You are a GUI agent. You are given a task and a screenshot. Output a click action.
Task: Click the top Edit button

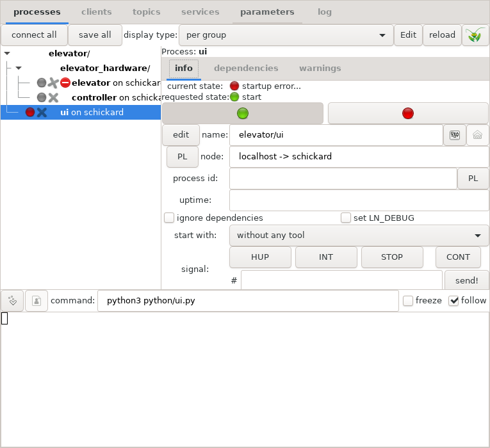click(x=408, y=35)
